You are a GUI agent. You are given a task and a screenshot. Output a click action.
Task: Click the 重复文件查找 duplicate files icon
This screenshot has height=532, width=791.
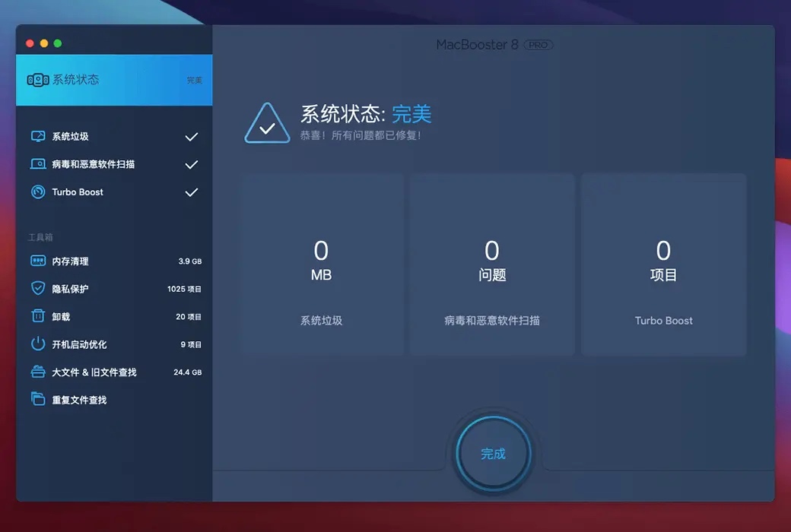tap(38, 399)
